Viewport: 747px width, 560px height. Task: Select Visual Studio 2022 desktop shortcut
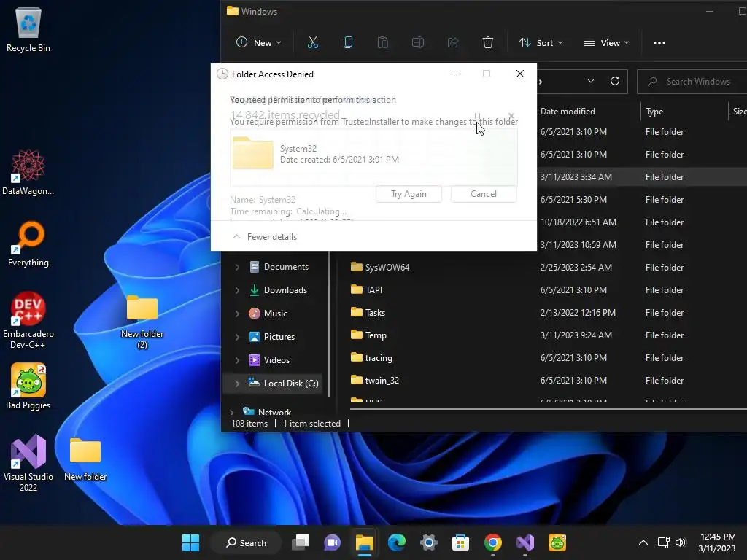pos(28,463)
